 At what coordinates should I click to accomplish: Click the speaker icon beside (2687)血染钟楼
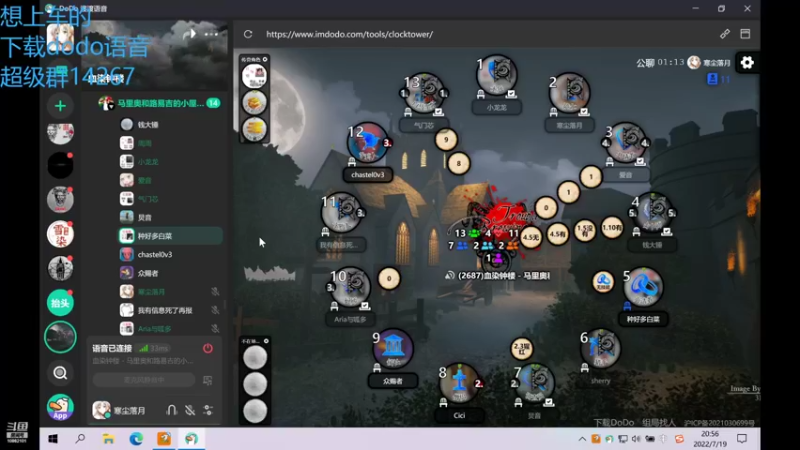(x=449, y=276)
